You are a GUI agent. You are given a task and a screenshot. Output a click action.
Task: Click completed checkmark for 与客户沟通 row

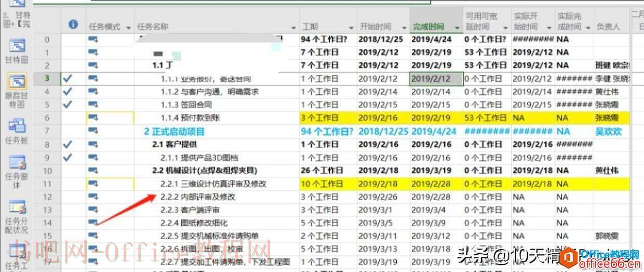(67, 92)
